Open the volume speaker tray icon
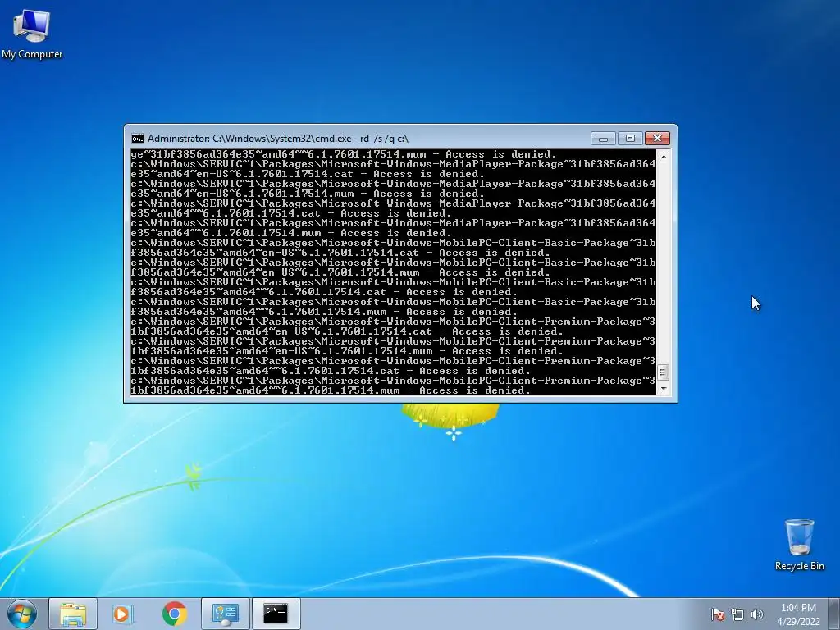 [756, 614]
